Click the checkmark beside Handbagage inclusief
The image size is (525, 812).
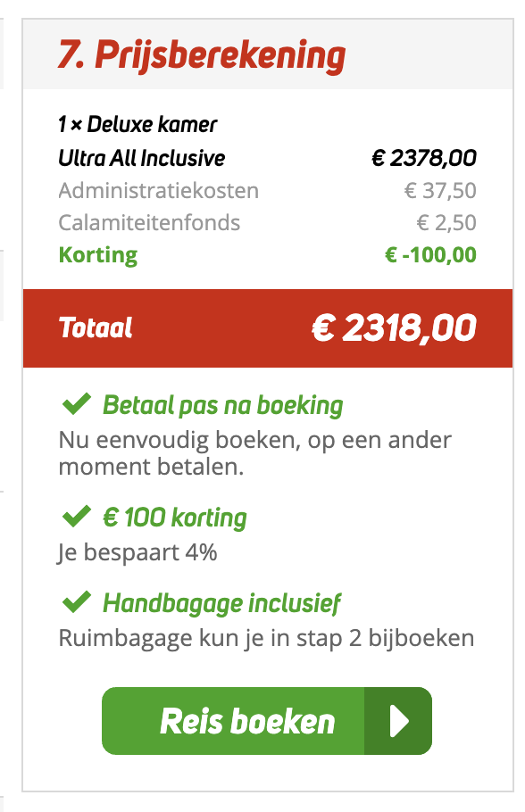tap(76, 601)
